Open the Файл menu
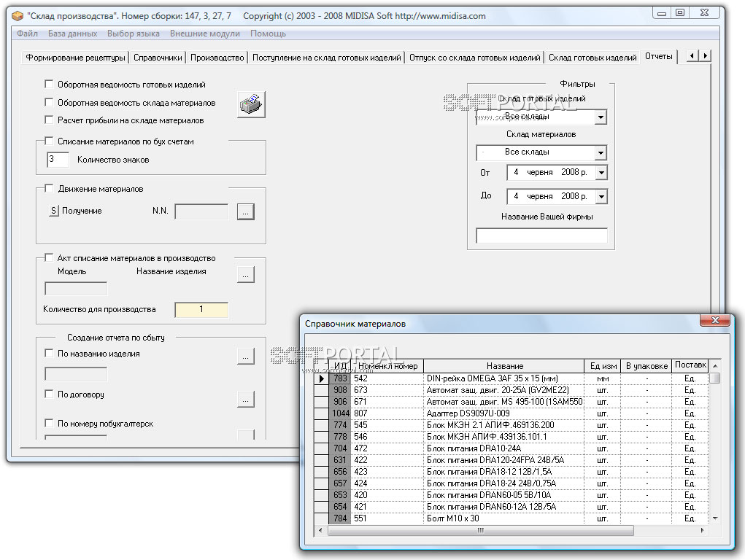This screenshot has width=745, height=560. [27, 34]
